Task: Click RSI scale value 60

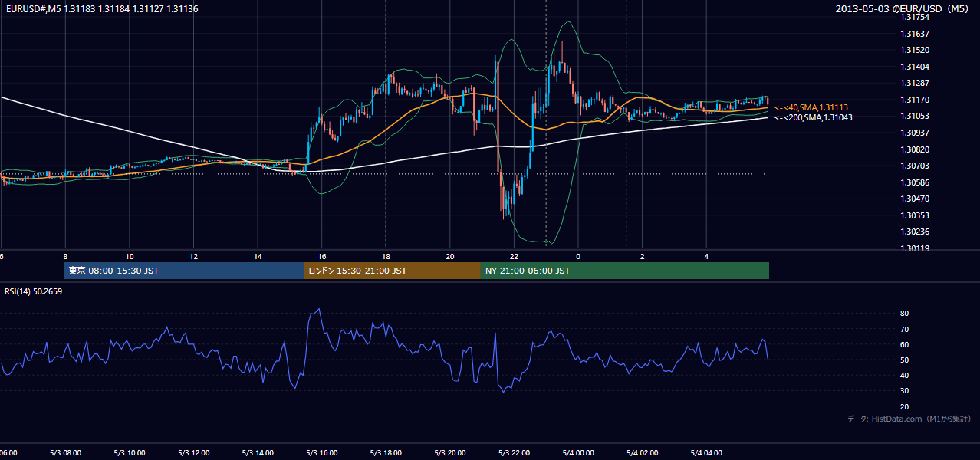Action: 904,344
